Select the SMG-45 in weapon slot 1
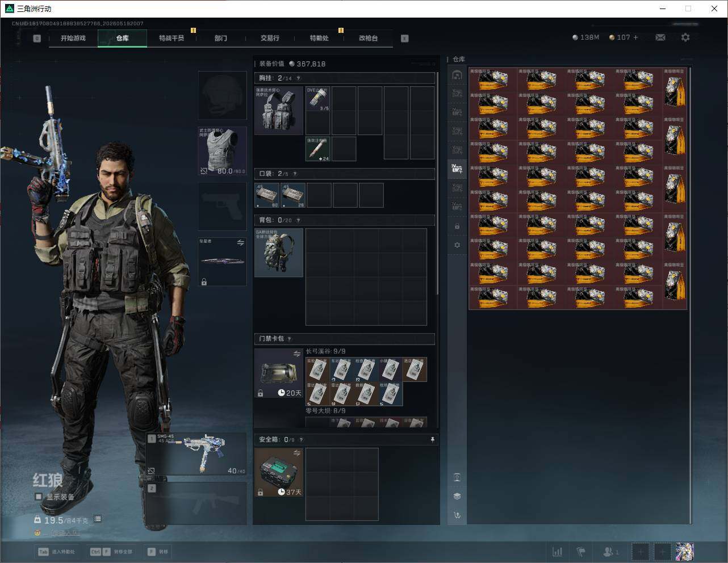Image resolution: width=728 pixels, height=563 pixels. coord(196,454)
